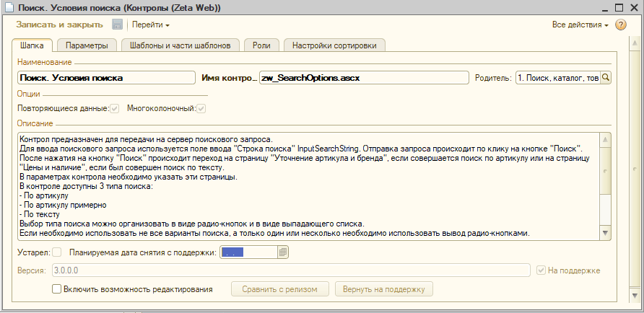Click the planned support removal date field

tap(249, 252)
